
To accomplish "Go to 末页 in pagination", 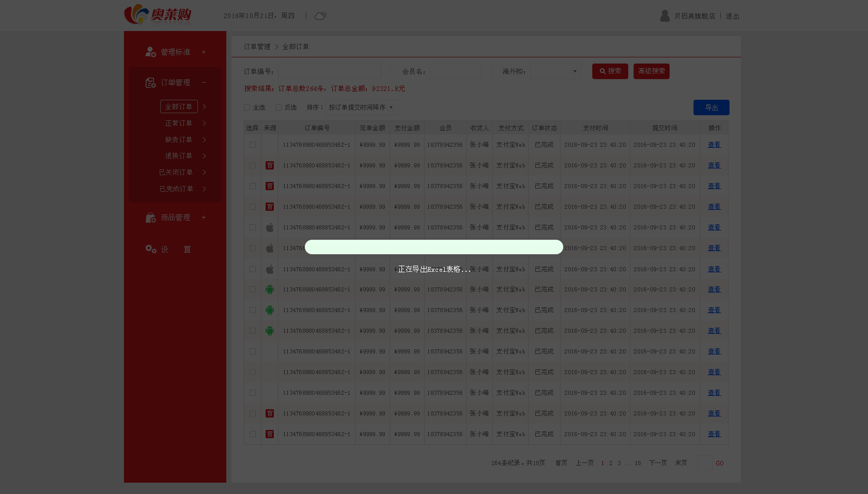I will 681,463.
